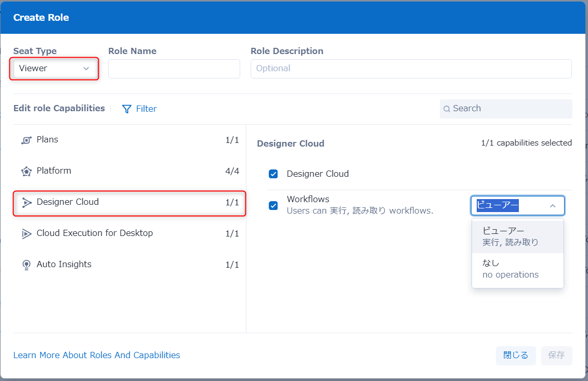Click the Platform category icon
This screenshot has width=588, height=381.
26,172
